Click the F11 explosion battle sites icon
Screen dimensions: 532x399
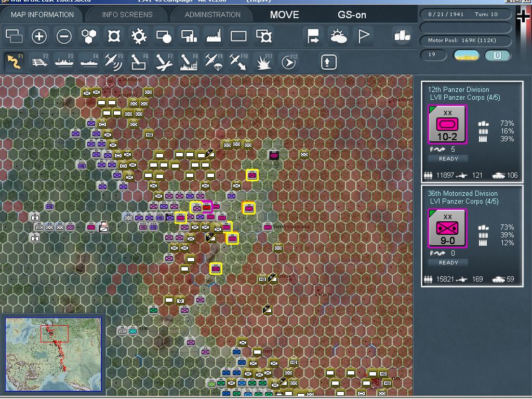point(263,62)
